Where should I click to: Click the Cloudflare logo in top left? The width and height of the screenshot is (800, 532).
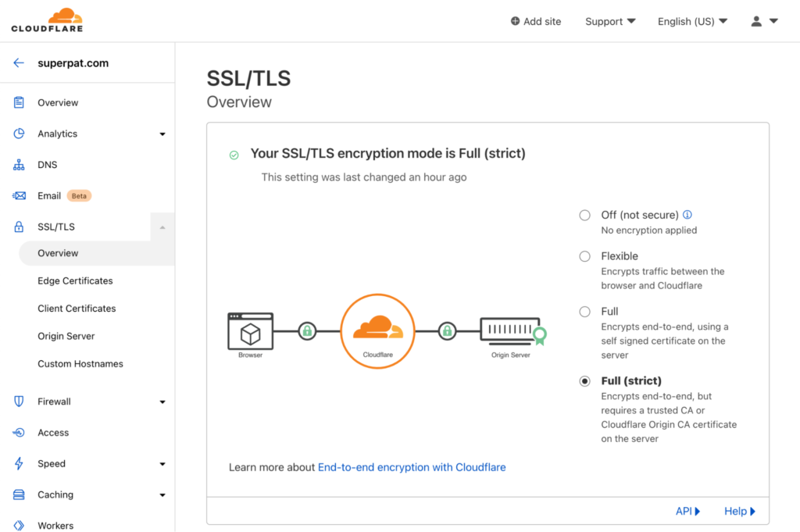47,19
